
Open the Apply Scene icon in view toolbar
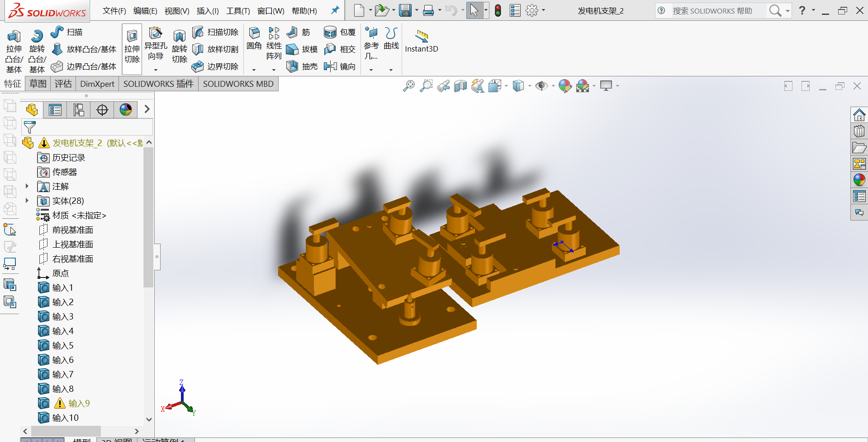point(583,86)
